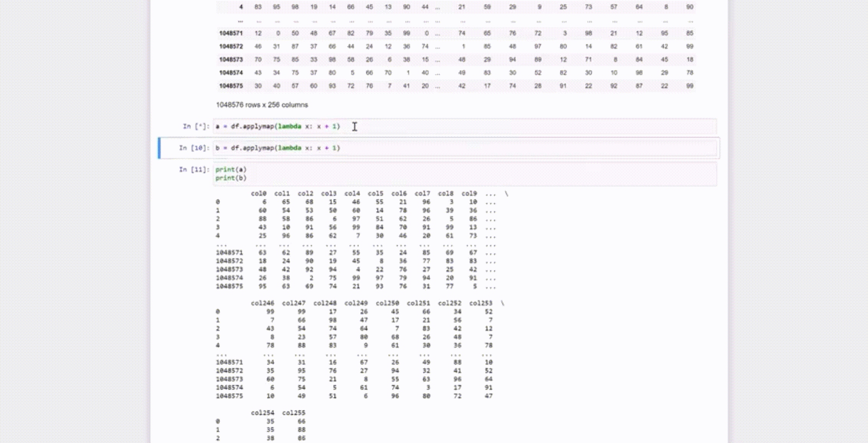Click the col254 header in printed output
The image size is (868, 443).
click(262, 413)
